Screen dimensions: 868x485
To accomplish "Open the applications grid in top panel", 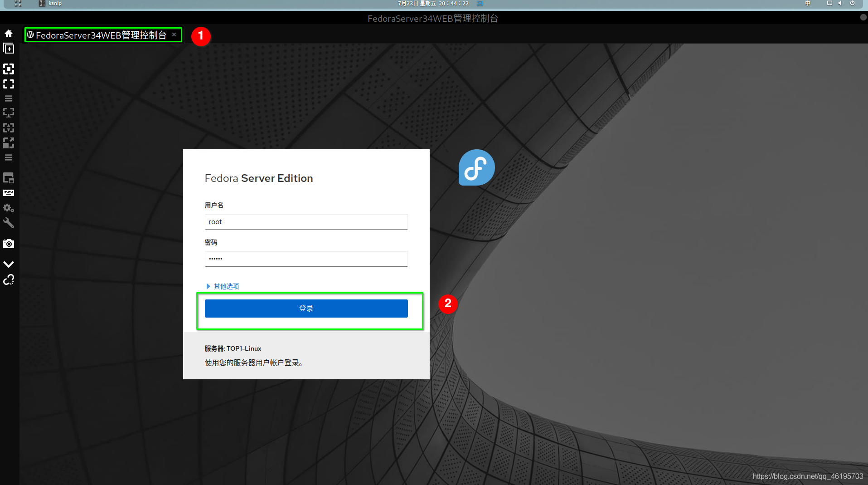I will (18, 3).
